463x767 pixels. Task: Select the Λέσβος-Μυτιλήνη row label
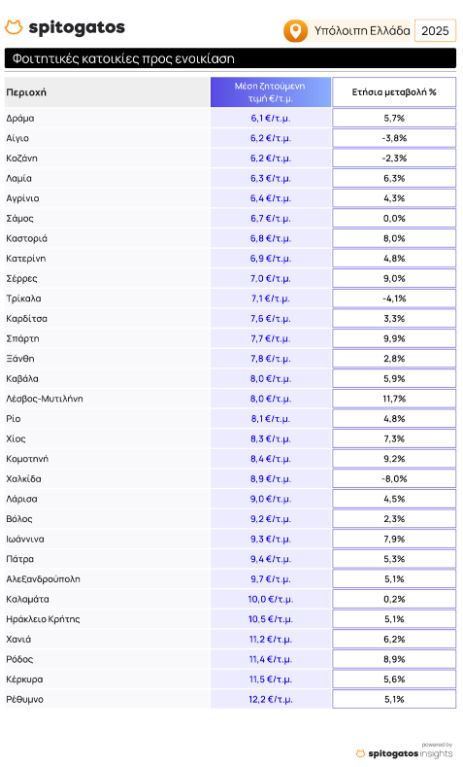44,399
